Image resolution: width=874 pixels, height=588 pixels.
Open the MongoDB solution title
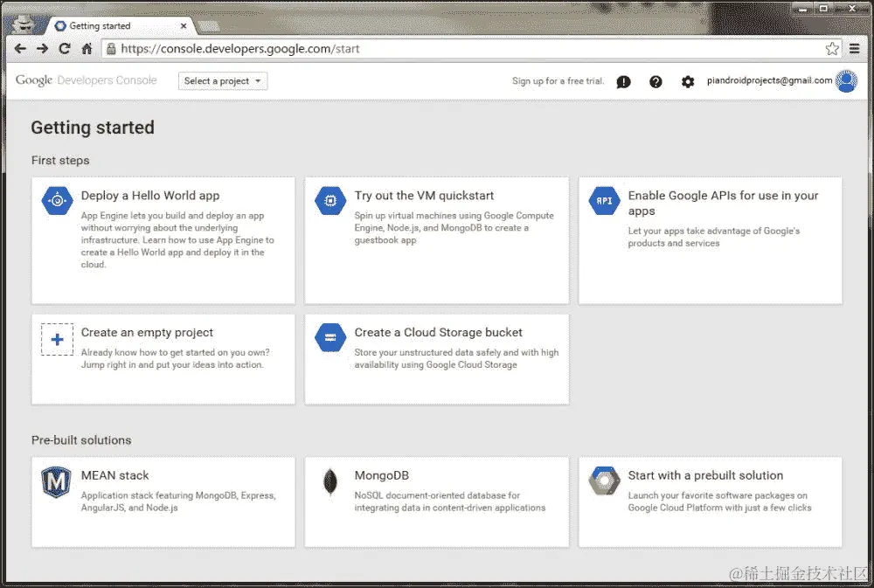point(382,475)
